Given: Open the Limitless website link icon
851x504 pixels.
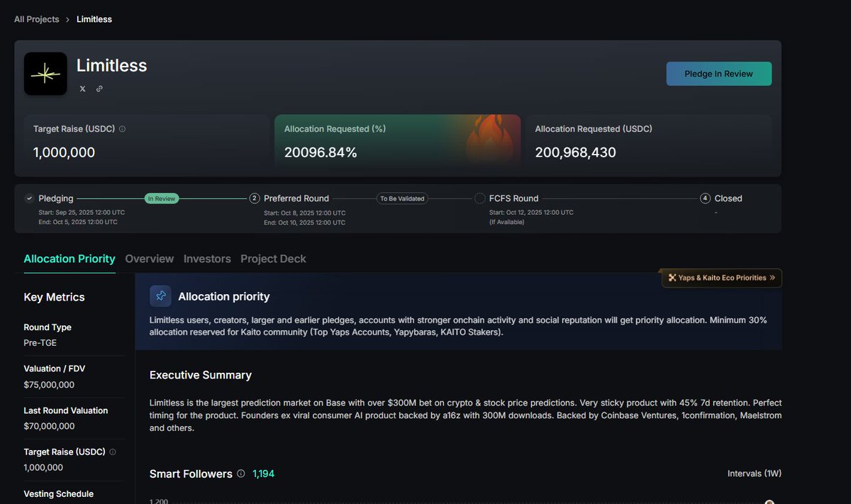Looking at the screenshot, I should pyautogui.click(x=99, y=89).
